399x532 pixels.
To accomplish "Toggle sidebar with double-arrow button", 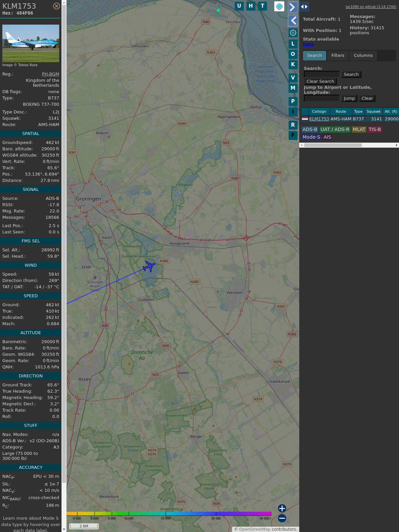I will click(304, 6).
